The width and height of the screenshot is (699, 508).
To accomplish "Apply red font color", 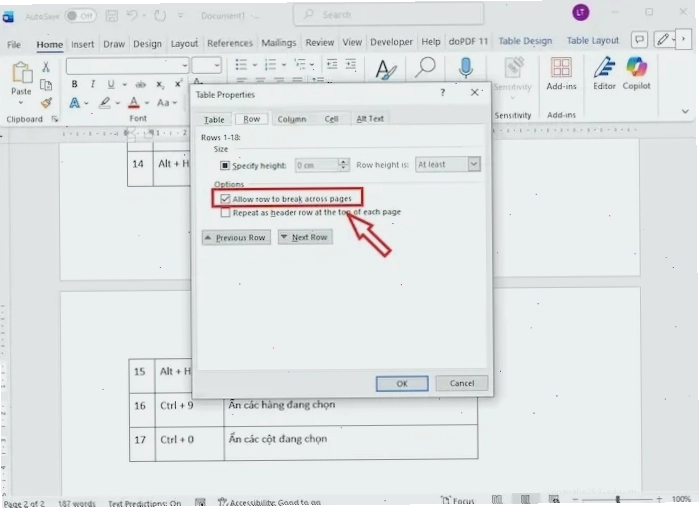I will [x=134, y=103].
